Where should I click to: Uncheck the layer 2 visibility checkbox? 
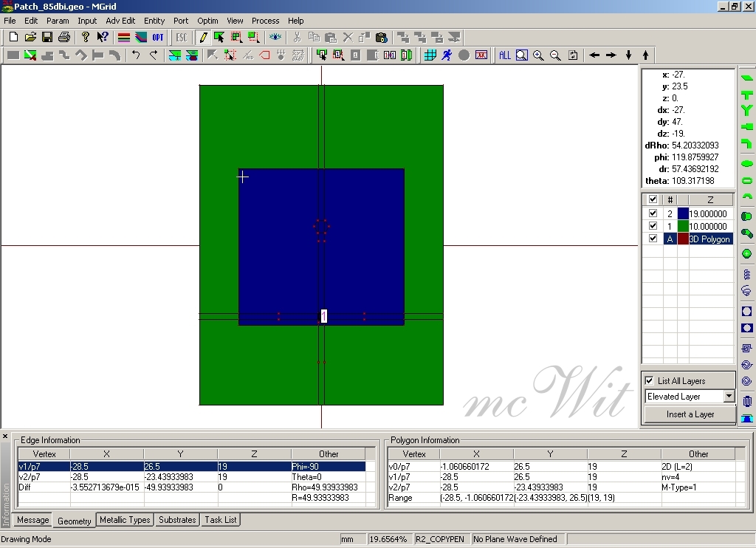pos(653,213)
